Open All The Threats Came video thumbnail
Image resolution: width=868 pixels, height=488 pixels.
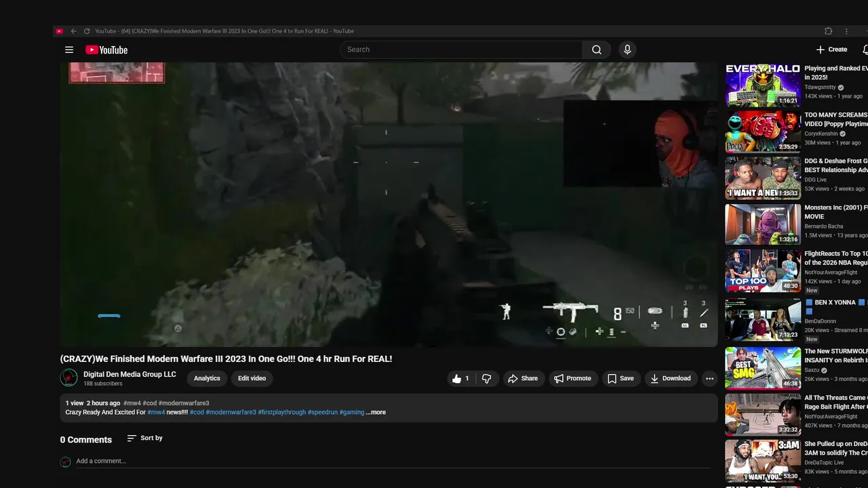point(763,415)
